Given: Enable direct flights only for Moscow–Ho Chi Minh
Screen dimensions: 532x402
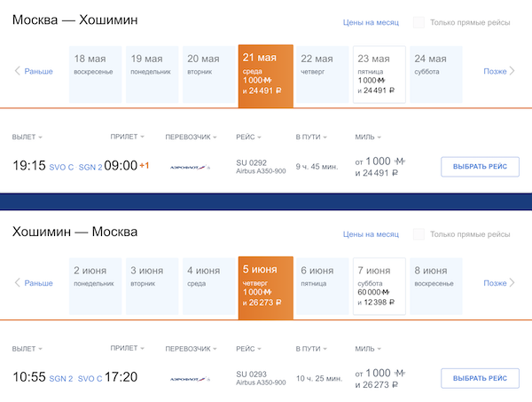Looking at the screenshot, I should click(419, 23).
